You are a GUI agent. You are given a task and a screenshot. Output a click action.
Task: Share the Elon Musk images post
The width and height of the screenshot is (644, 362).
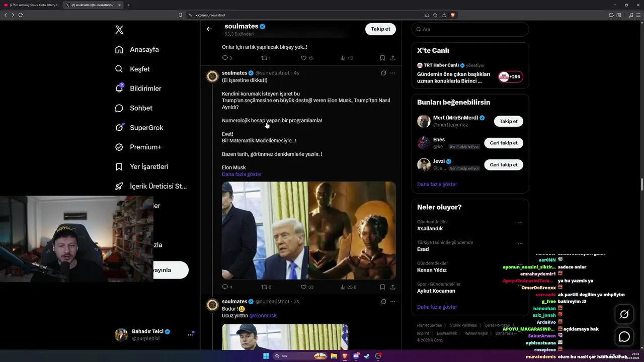click(x=392, y=287)
